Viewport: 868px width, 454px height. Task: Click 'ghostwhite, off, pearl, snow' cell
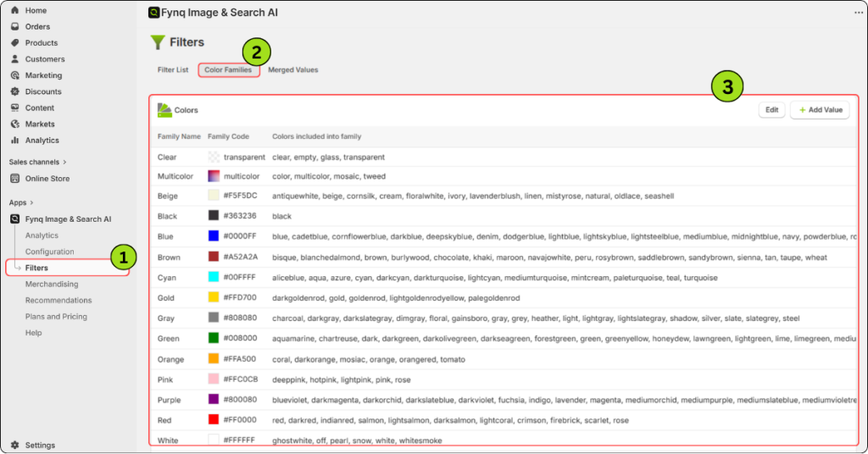click(x=357, y=440)
